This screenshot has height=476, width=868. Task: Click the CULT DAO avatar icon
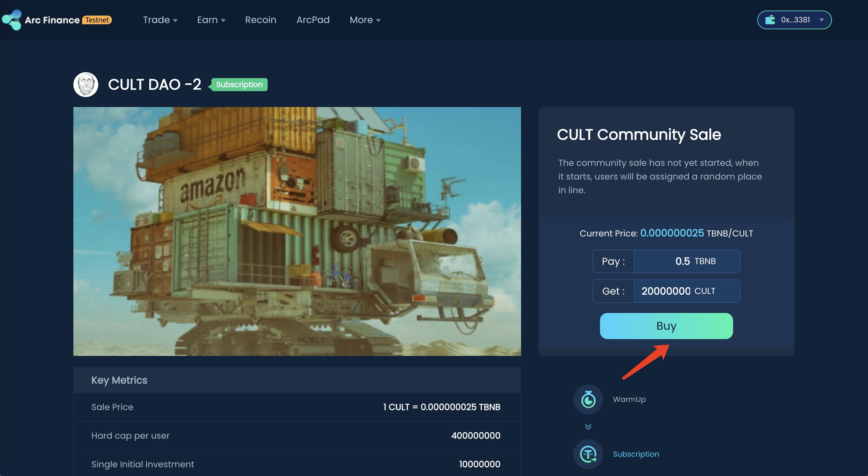coord(85,85)
